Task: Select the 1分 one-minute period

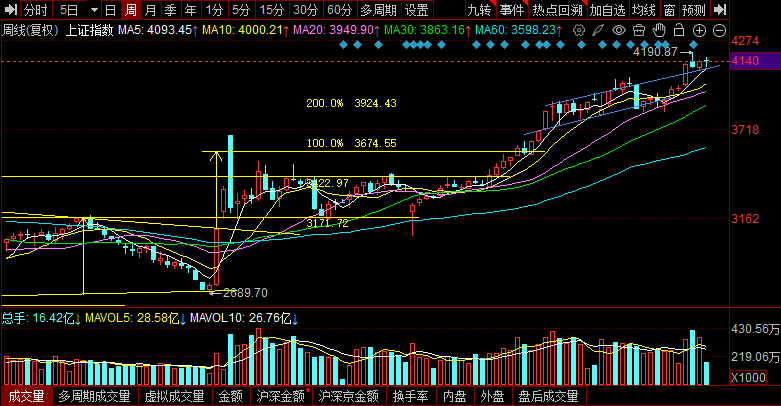Action: coord(215,10)
